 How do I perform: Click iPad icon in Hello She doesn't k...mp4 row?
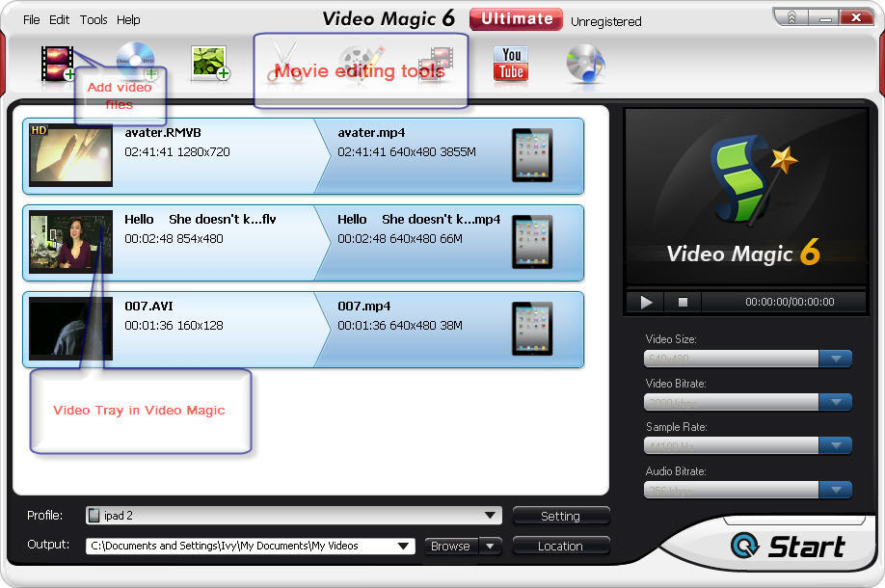(x=532, y=242)
